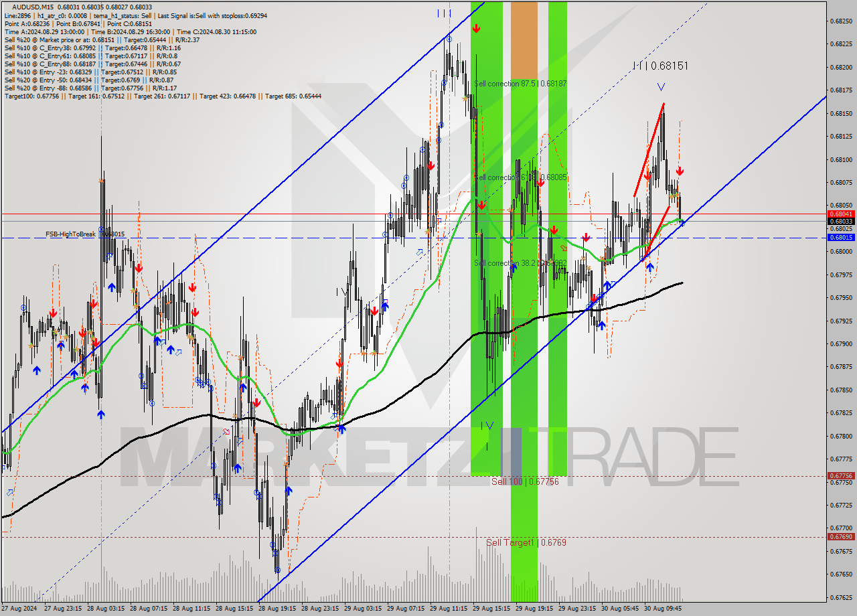Viewport: 857px width, 616px height.
Task: Click the red 0.67690 price tag
Action: coord(841,536)
